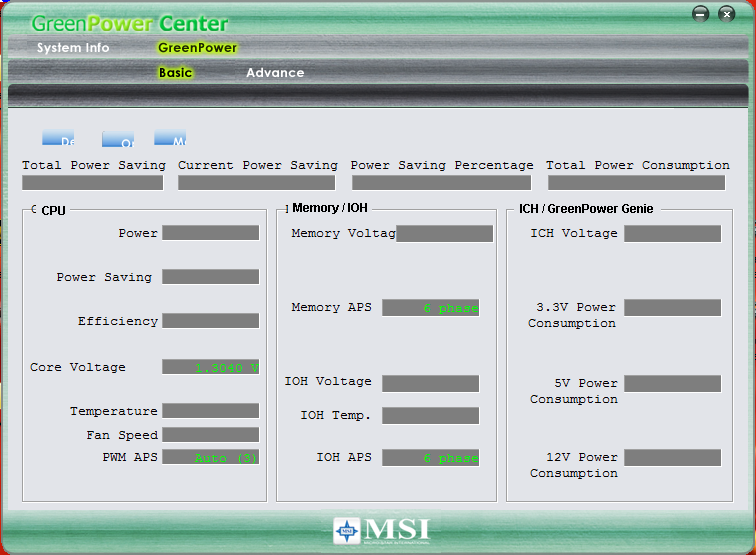Click the Core Voltage value '1.3040 V'
The width and height of the screenshot is (756, 555).
pyautogui.click(x=211, y=367)
